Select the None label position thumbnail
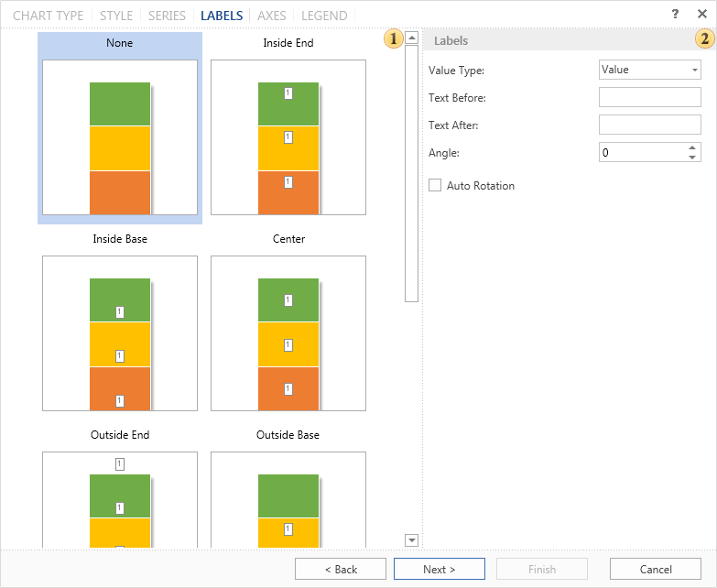This screenshot has width=717, height=588. click(120, 137)
